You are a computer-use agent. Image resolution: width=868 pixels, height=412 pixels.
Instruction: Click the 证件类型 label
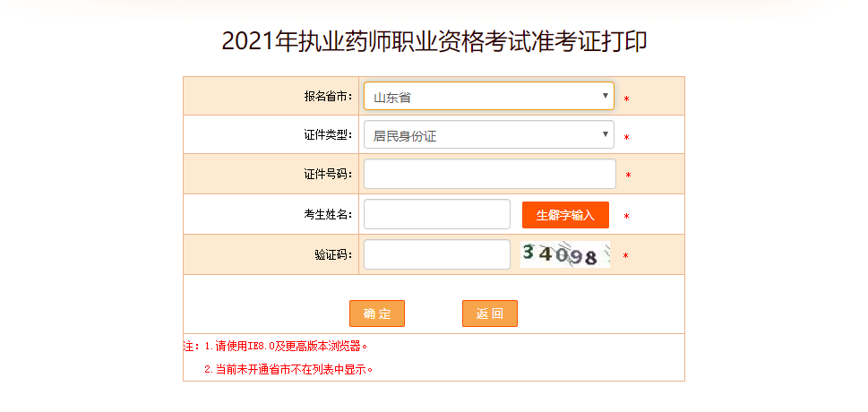328,135
